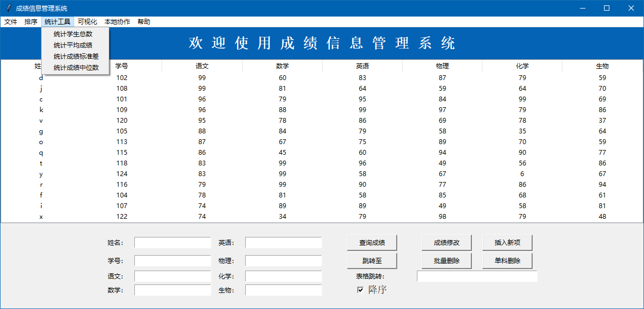Click the 生物 column header

click(x=602, y=67)
